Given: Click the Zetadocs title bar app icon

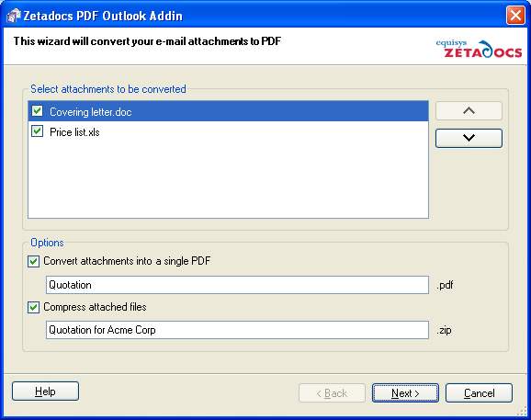Looking at the screenshot, I should coord(14,16).
